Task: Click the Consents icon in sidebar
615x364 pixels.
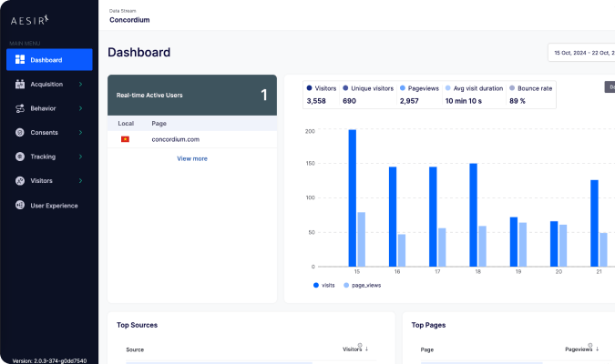Action: click(x=20, y=133)
